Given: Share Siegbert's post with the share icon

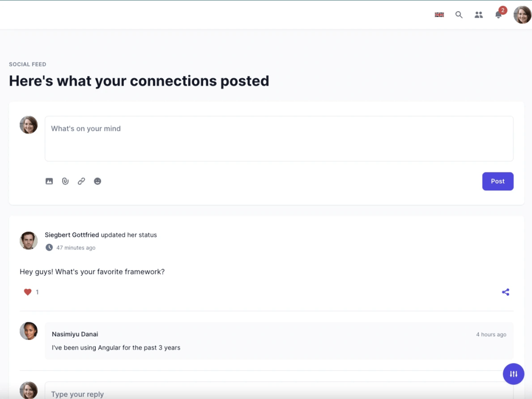Looking at the screenshot, I should [505, 292].
